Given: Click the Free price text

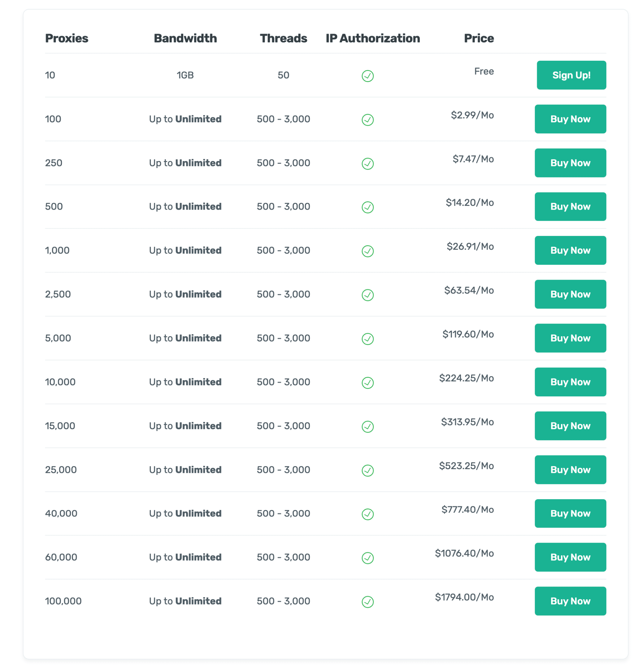Looking at the screenshot, I should click(x=484, y=71).
